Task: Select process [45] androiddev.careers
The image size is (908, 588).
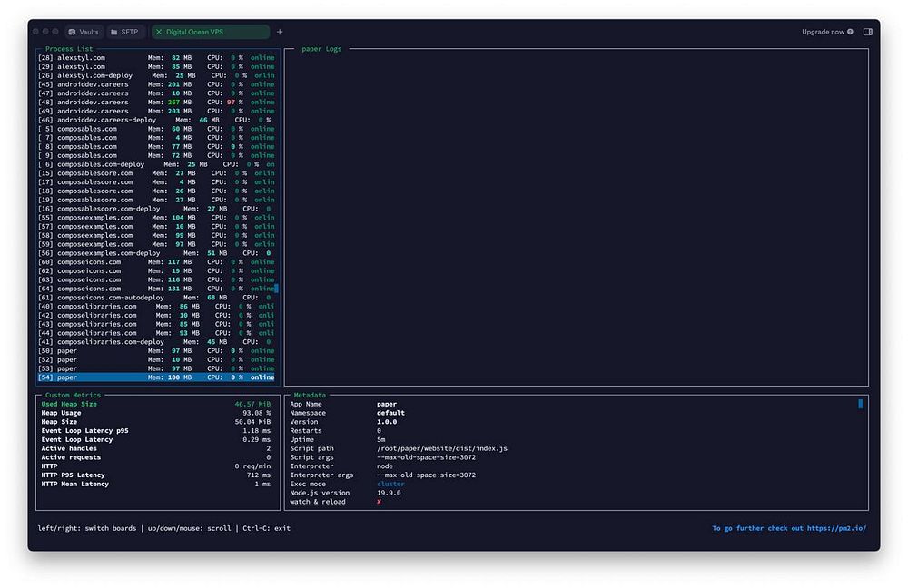Action: click(156, 84)
